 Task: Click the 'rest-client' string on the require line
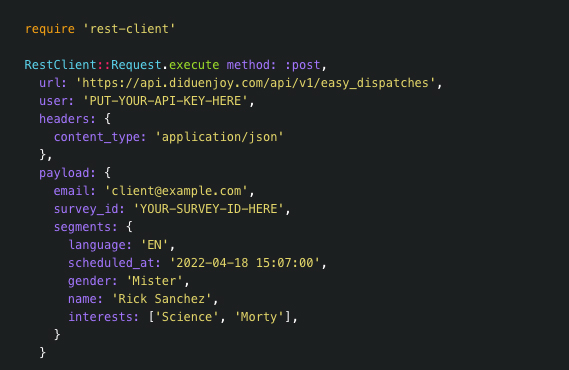coord(129,29)
